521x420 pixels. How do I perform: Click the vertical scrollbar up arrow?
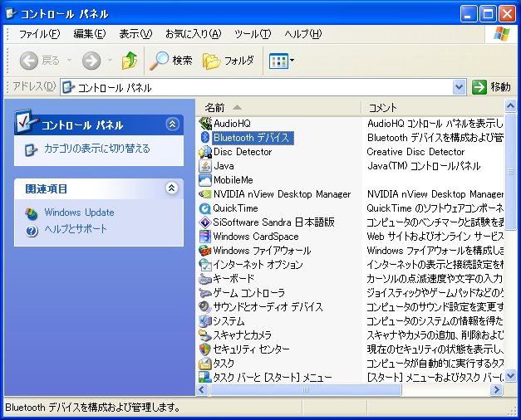(510, 106)
